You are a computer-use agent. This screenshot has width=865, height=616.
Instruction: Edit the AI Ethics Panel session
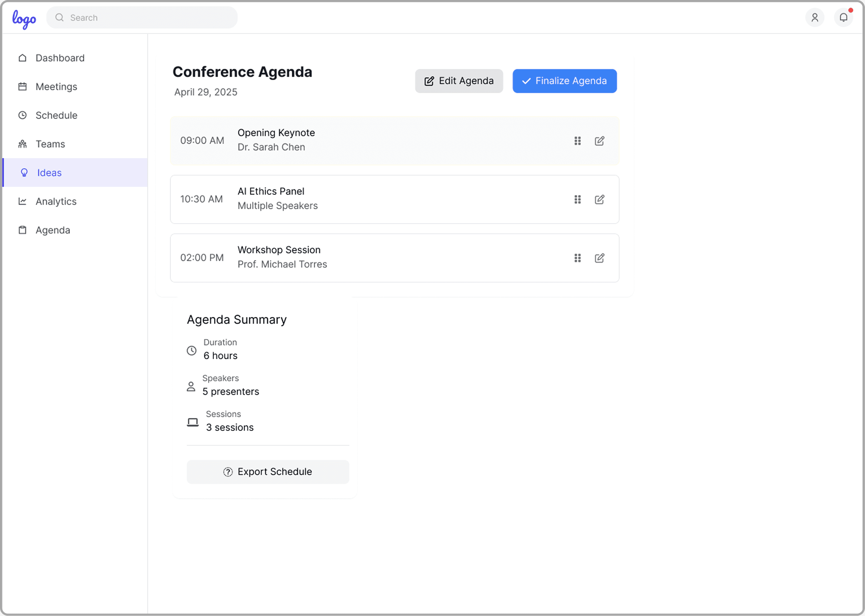click(599, 200)
